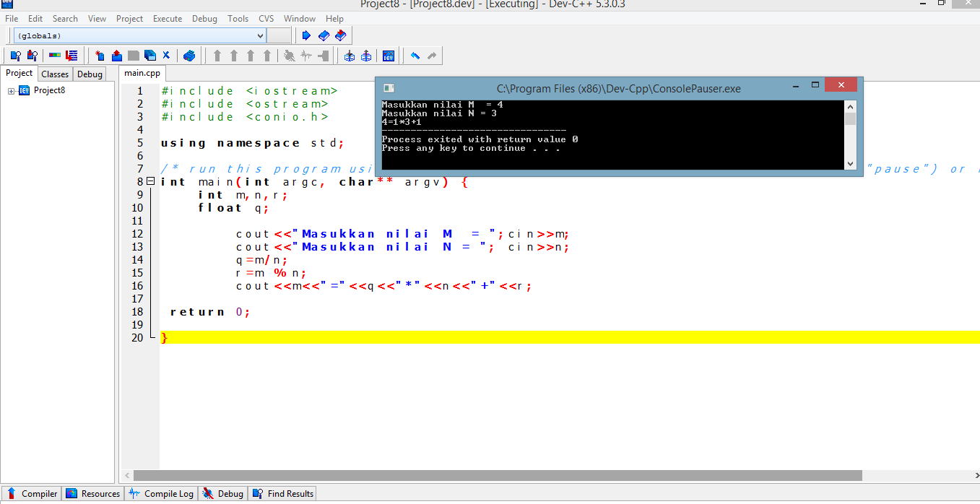Image resolution: width=980 pixels, height=504 pixels.
Task: Click the red-lined Rebuild icon
Action: point(71,56)
